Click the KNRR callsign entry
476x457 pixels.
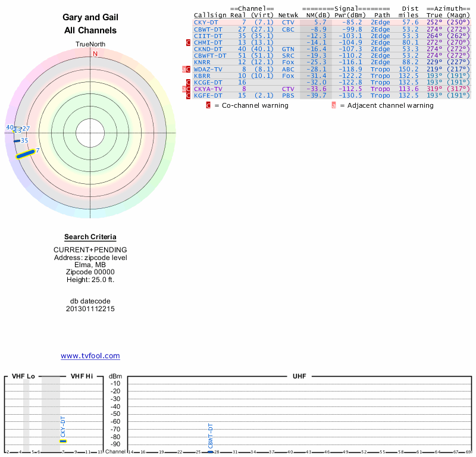(202, 62)
